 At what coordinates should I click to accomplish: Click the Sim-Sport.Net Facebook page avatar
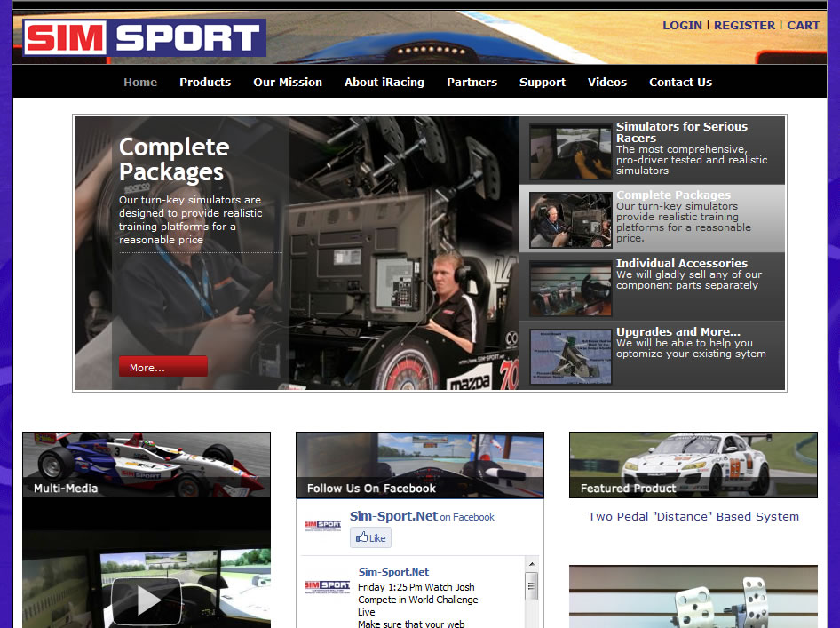(x=322, y=526)
